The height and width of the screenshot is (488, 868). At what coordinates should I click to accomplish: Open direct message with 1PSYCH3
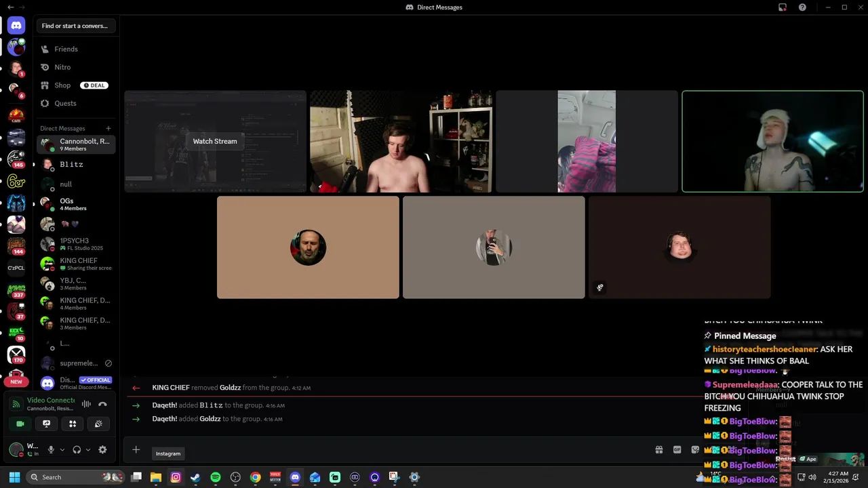click(76, 244)
